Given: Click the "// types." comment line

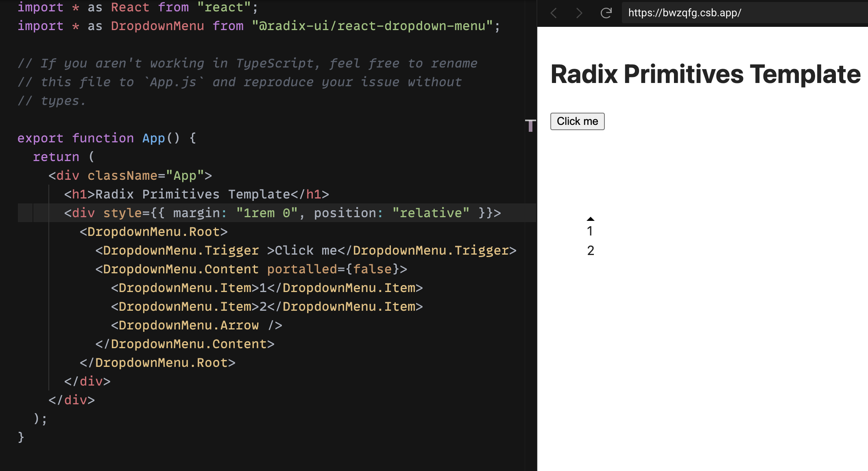Looking at the screenshot, I should pos(52,101).
